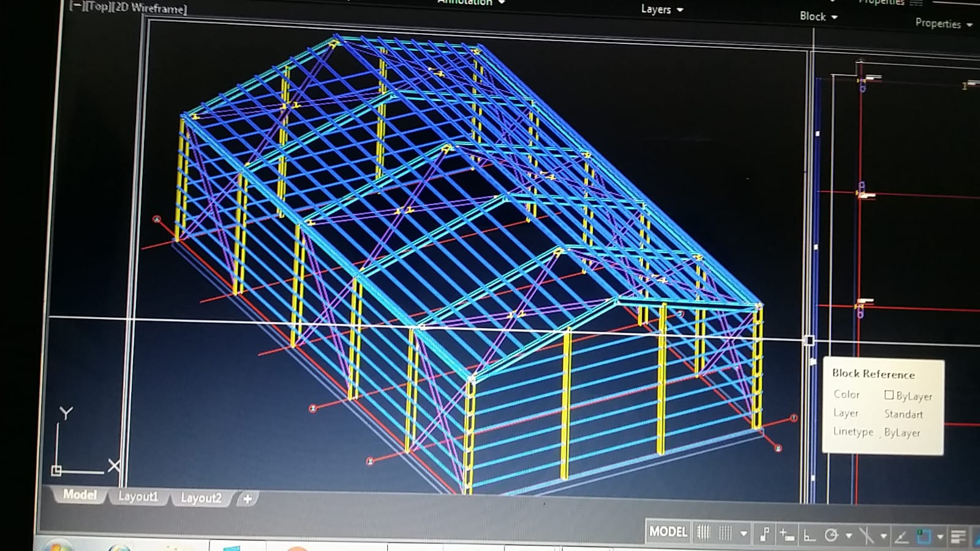Toggle ortho mode right-angle icon
This screenshot has width=980, height=551.
(x=809, y=536)
